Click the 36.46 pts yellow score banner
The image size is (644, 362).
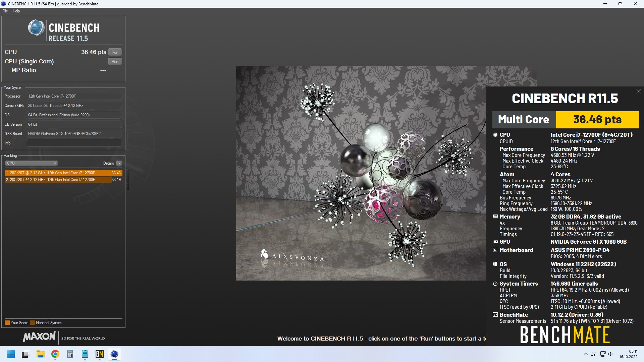[597, 120]
